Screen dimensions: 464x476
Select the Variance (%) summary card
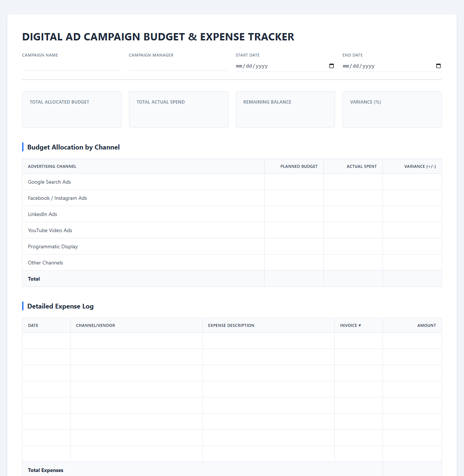(x=392, y=109)
